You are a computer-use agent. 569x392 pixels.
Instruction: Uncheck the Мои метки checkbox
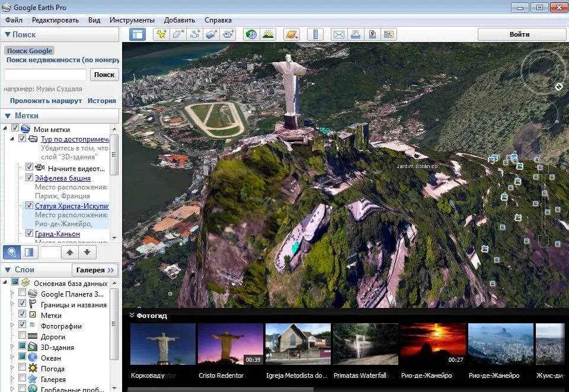point(15,128)
